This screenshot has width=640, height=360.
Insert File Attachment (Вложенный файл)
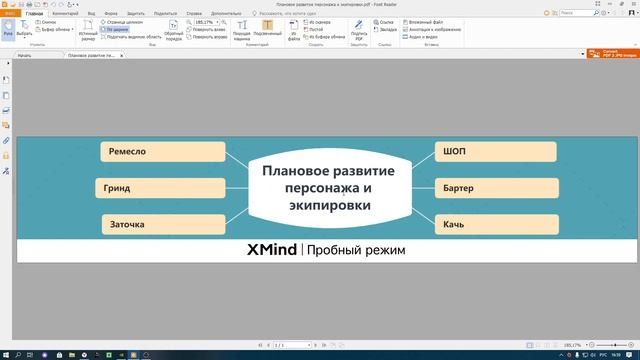423,22
